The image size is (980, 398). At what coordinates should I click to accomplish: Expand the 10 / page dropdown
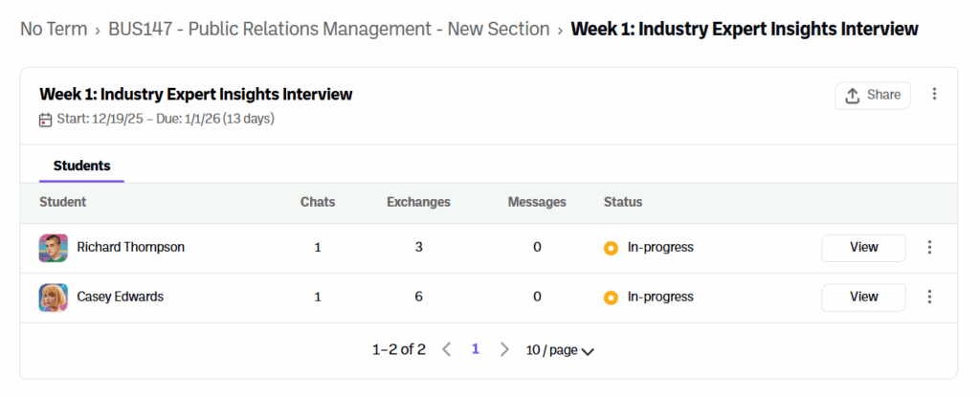560,350
